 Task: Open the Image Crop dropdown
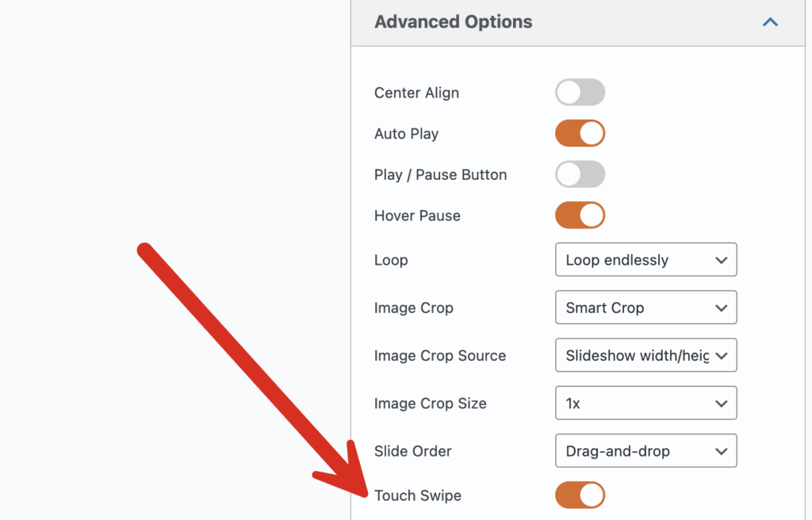coord(645,308)
